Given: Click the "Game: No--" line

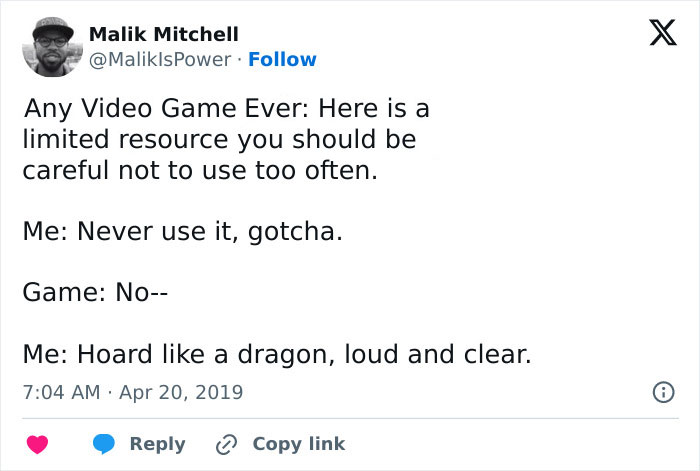Looking at the screenshot, I should pyautogui.click(x=92, y=294).
